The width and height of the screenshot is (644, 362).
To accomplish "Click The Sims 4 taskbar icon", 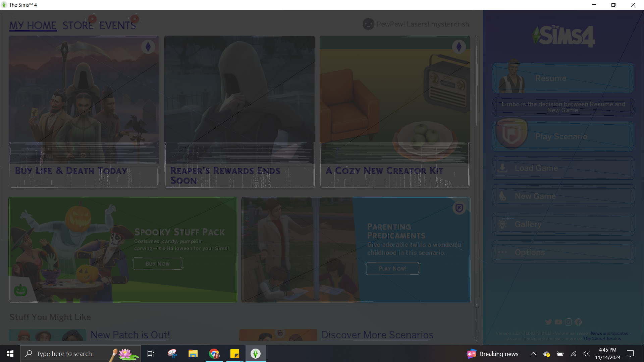I will pos(256,354).
